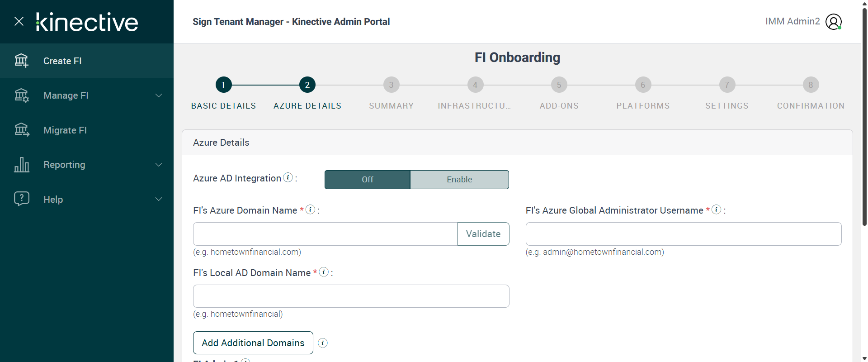Open Create FI in the sidebar
Image resolution: width=868 pixels, height=362 pixels.
[62, 61]
